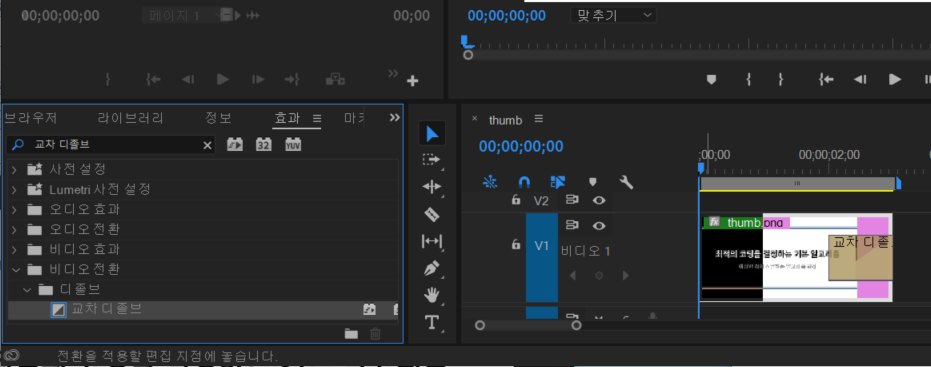
Task: Toggle the V2 track targeting label
Action: tap(542, 201)
